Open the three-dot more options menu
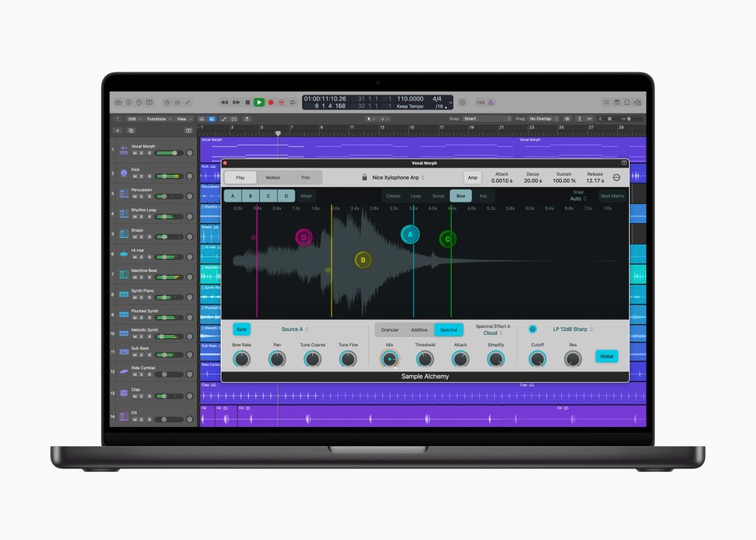The width and height of the screenshot is (756, 540). (616, 177)
